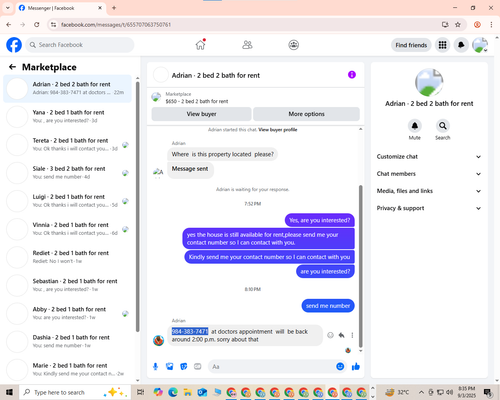Open the Sebastian - 2 bed 1 bath chat
500x400 pixels.
[x=67, y=285]
